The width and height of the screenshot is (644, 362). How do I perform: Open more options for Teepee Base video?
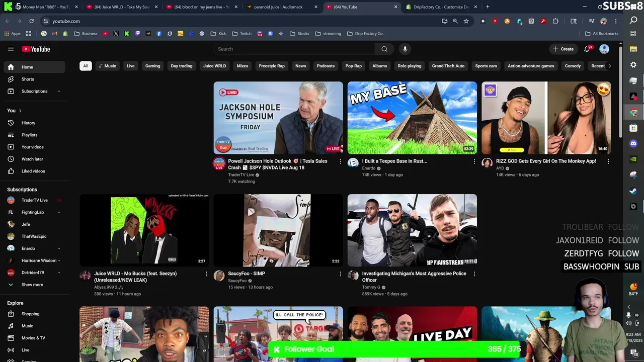tap(474, 161)
